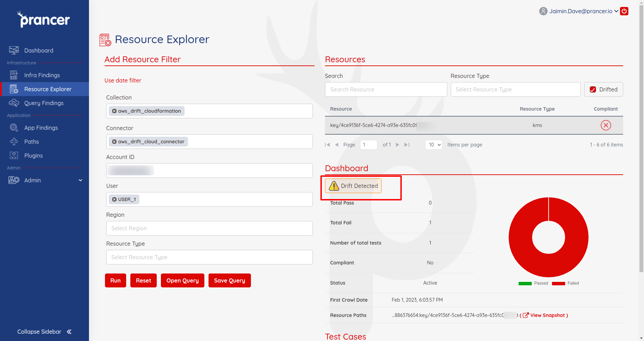This screenshot has width=644, height=341.
Task: Click the non-compliant red X icon
Action: 606,125
